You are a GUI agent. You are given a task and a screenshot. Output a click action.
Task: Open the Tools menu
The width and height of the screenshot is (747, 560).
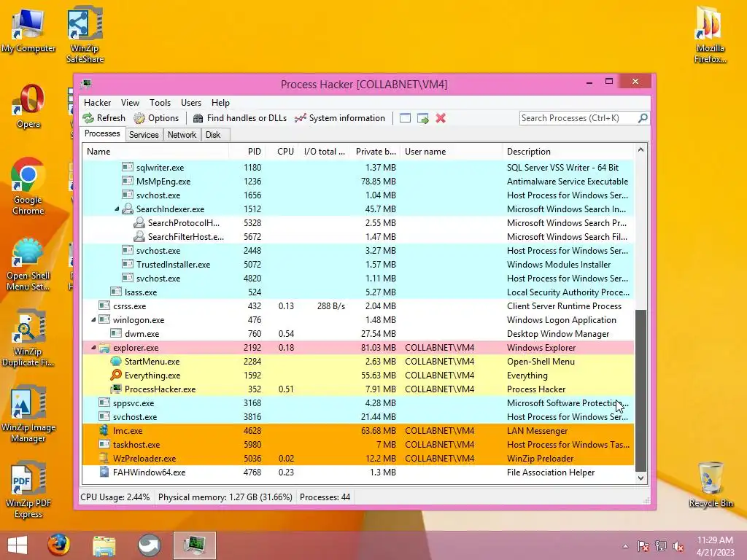160,103
